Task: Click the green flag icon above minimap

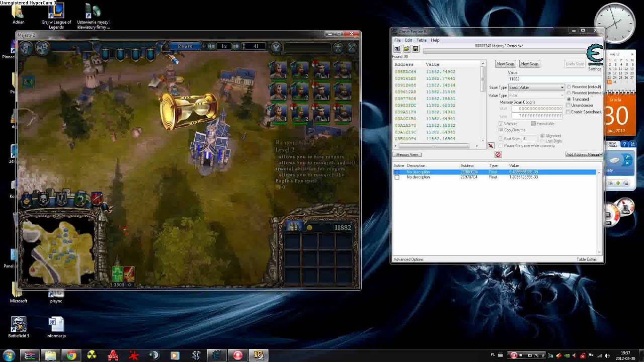Action: tap(79, 200)
